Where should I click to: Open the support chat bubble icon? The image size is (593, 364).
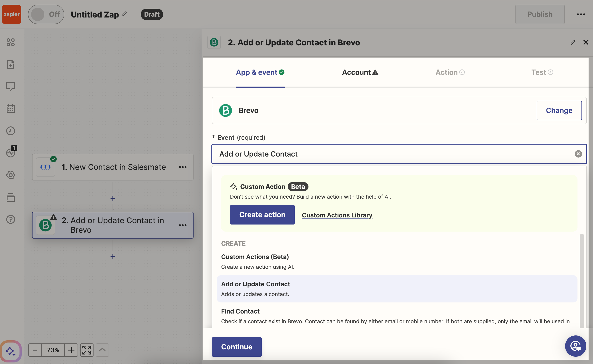(575, 346)
